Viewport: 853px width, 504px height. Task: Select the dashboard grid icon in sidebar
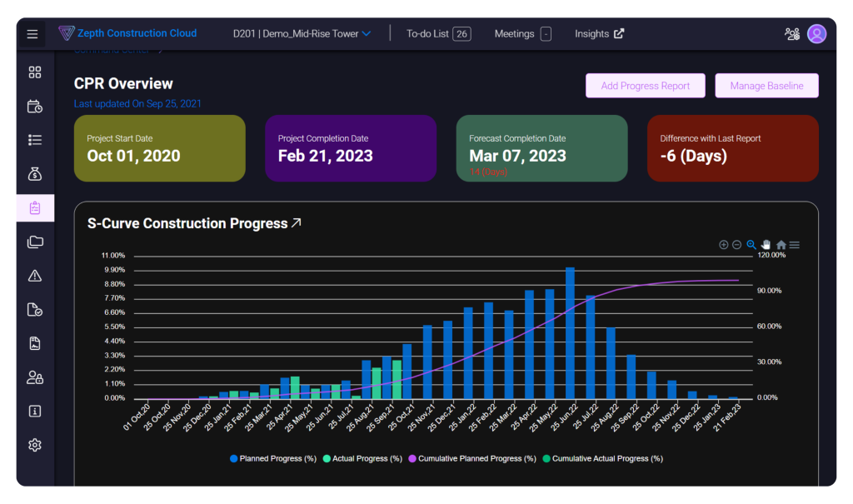tap(34, 72)
